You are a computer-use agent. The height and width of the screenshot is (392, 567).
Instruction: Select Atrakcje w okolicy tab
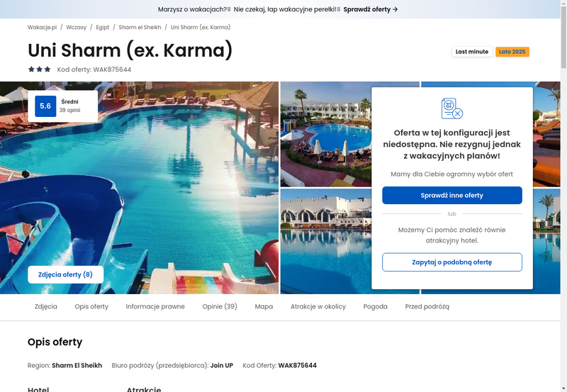pos(318,307)
